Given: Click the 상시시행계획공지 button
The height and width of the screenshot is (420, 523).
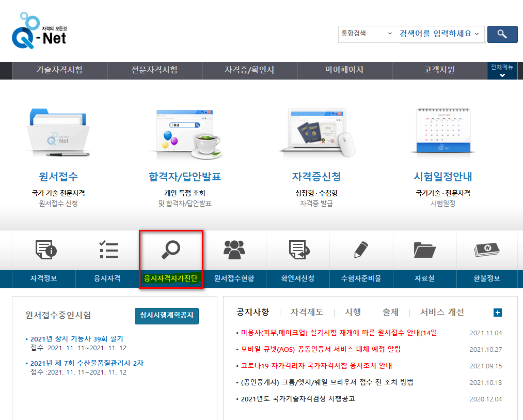Looking at the screenshot, I should pos(167,316).
